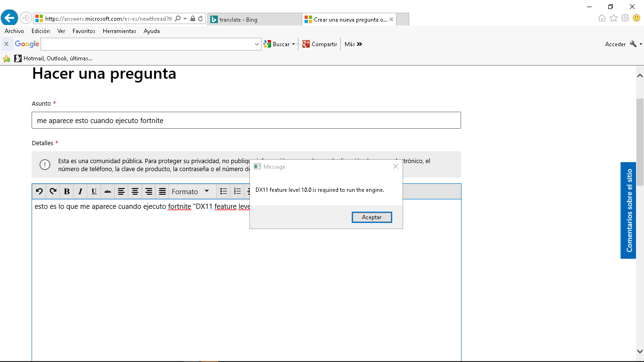Click the Google logo on the toolbar
This screenshot has height=362, width=644.
point(27,44)
